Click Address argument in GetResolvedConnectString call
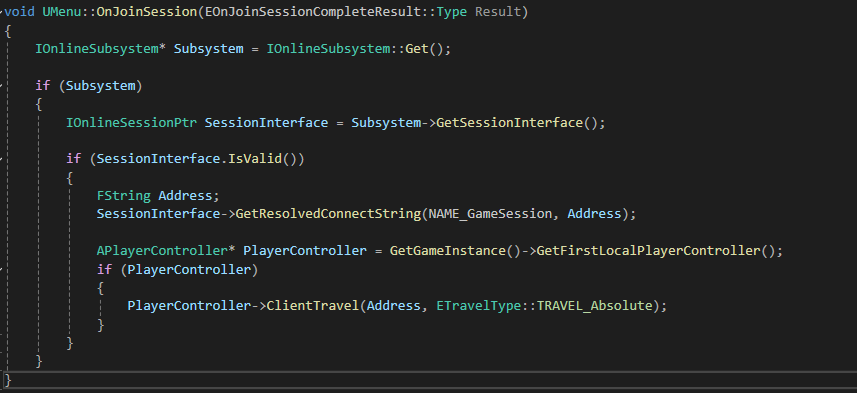 coord(594,214)
